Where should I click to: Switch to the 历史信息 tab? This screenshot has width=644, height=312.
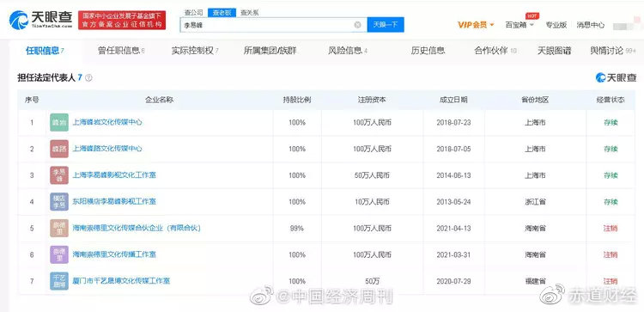(428, 51)
